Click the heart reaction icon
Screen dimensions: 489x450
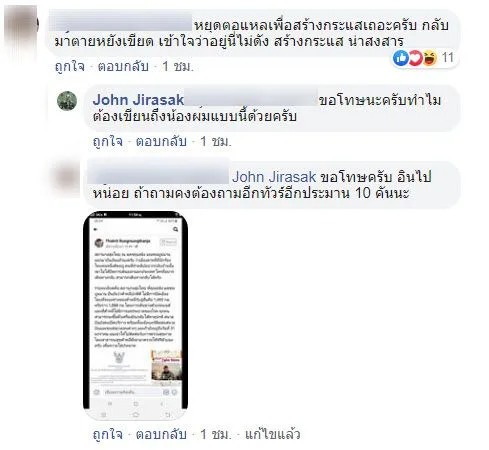[x=415, y=58]
